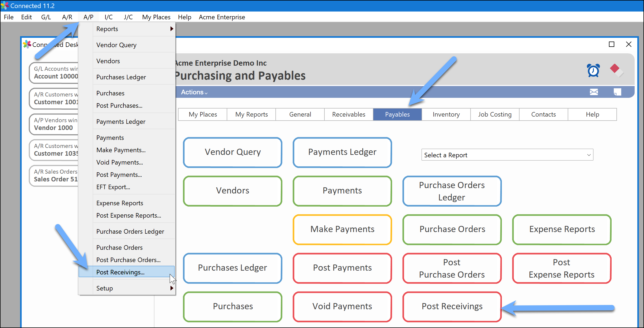Open the Select a Report dropdown
This screenshot has height=328, width=644.
click(x=507, y=155)
